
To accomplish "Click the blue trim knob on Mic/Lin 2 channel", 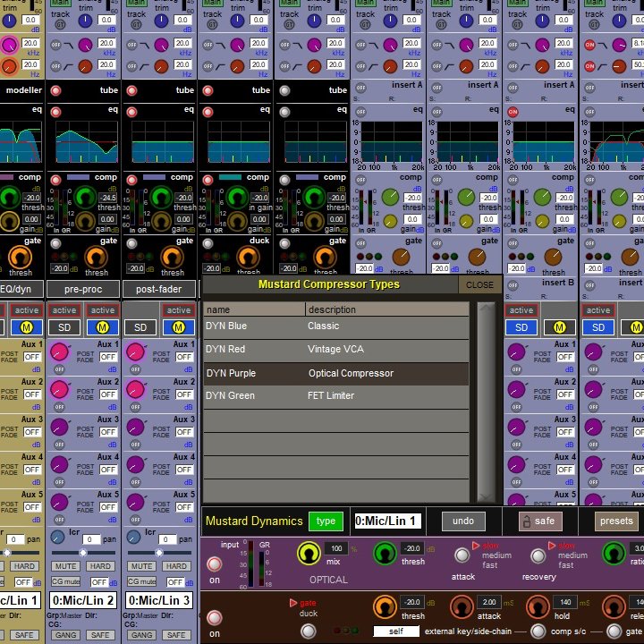I will (86, 21).
